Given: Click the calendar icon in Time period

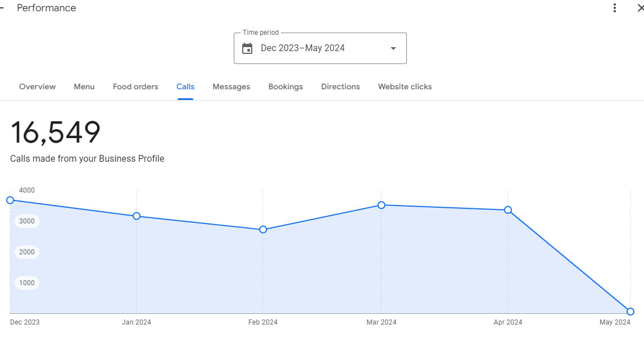Looking at the screenshot, I should click(247, 48).
